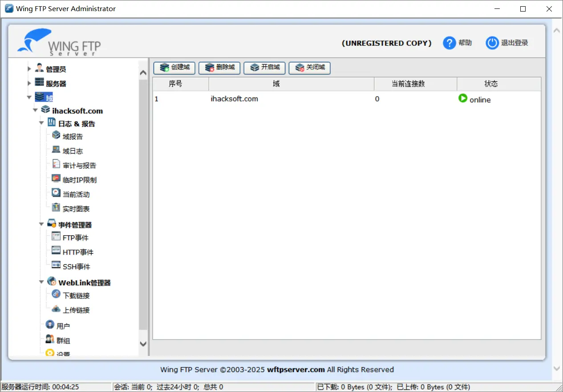Viewport: 563px width, 392px height.
Task: Click the 事件管理器 icon
Action: coord(52,224)
